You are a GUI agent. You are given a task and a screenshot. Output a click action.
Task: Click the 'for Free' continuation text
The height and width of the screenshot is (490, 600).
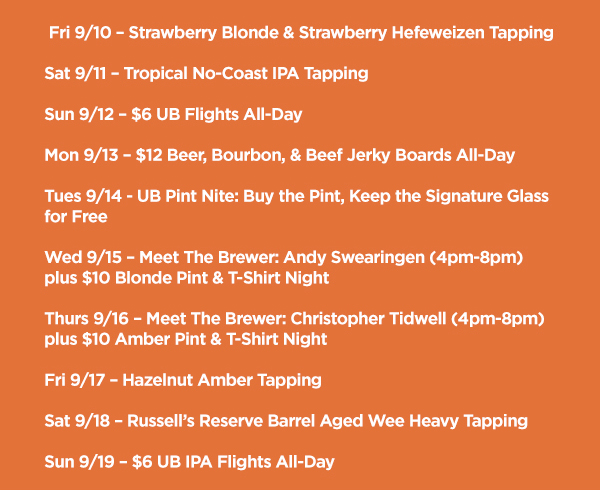[76, 217]
